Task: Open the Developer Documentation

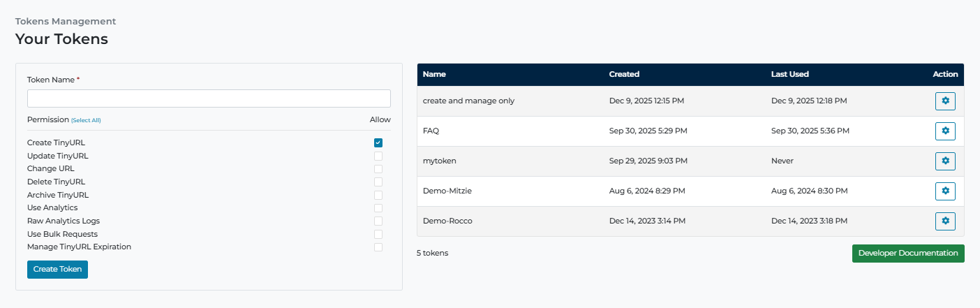Action: pyautogui.click(x=908, y=254)
